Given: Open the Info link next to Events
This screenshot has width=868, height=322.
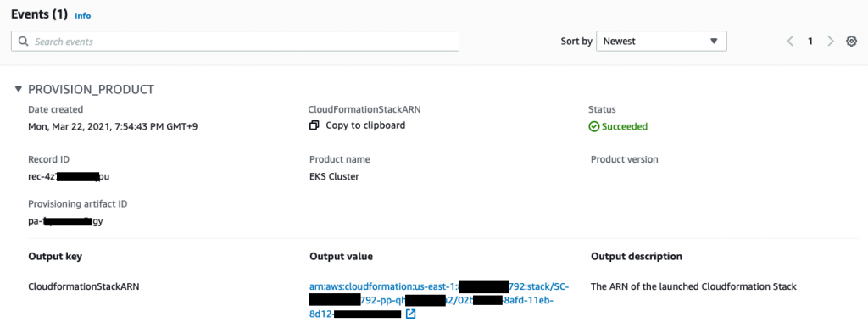Looking at the screenshot, I should pyautogui.click(x=82, y=16).
